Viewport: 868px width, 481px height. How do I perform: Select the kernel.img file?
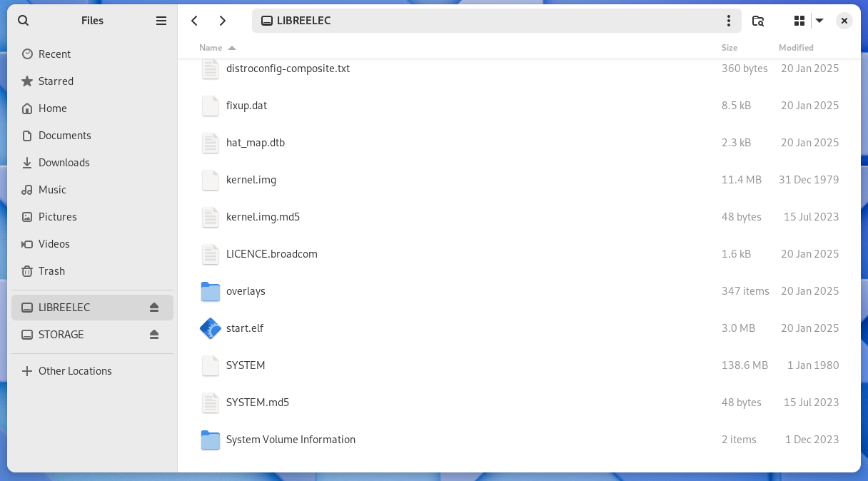[251, 180]
